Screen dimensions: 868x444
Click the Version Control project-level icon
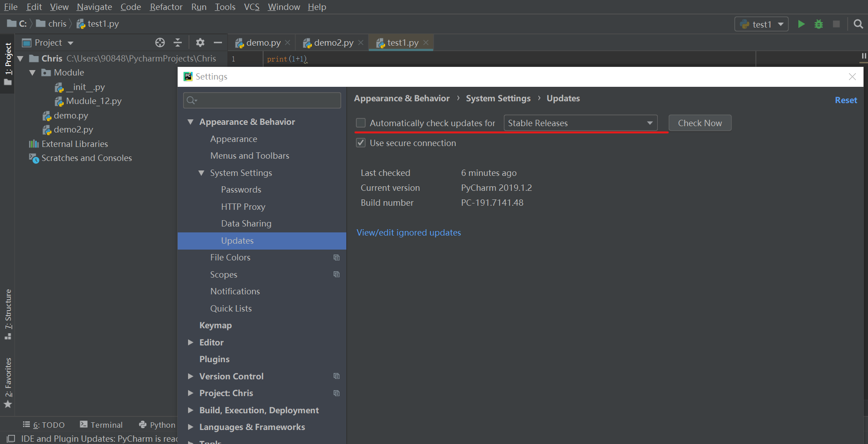[336, 376]
